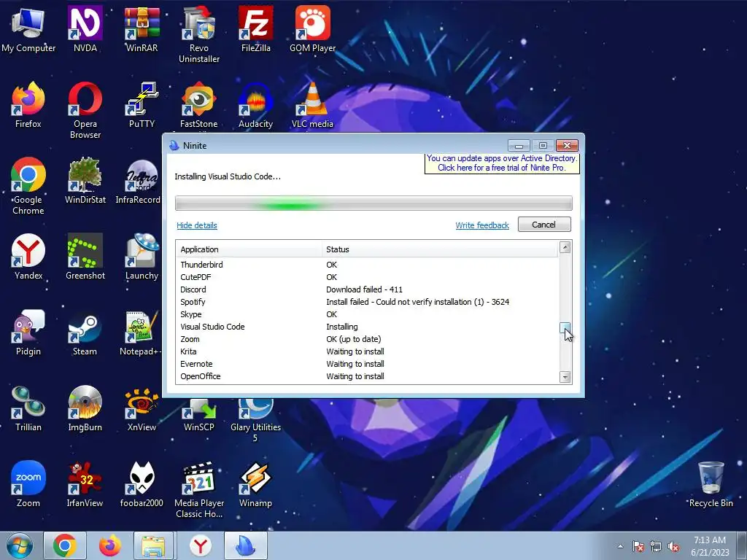Click the Winamp desktop icon
This screenshot has height=560, width=747.
[x=256, y=484]
